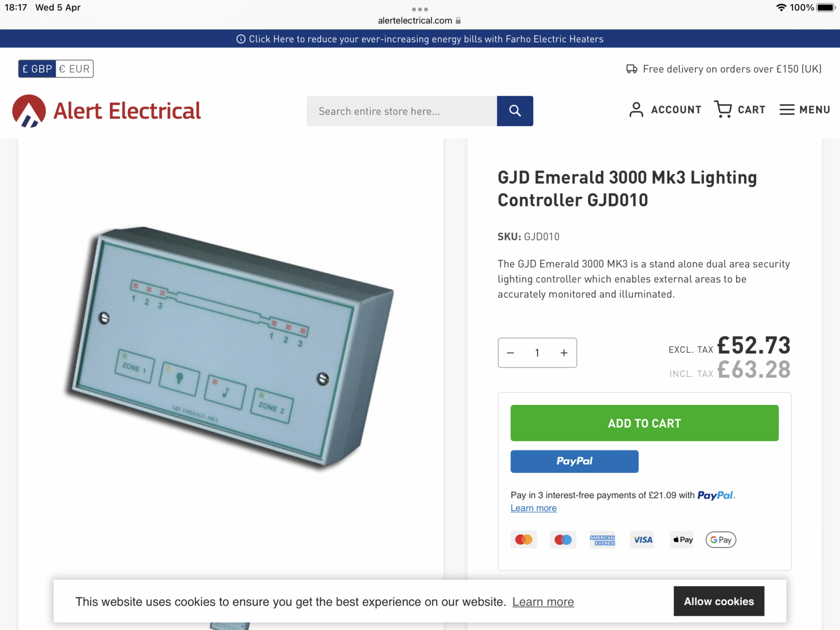Click the Apple Pay payment icon

click(x=682, y=540)
